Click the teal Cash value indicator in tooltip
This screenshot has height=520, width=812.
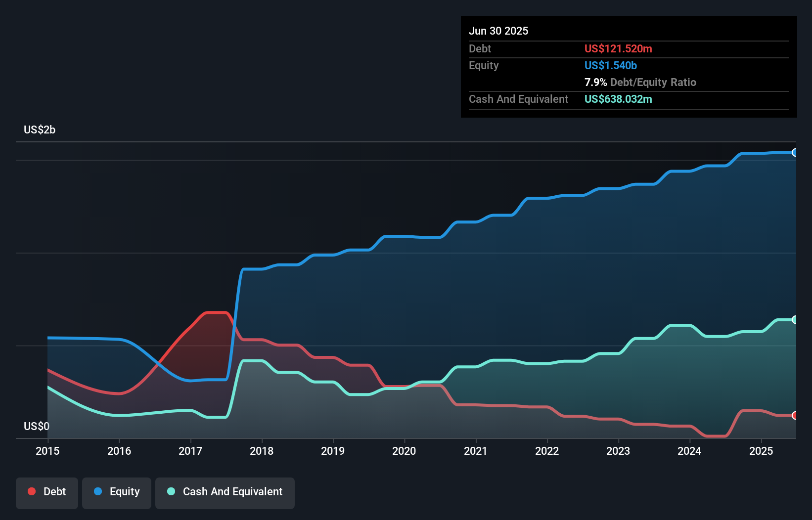pyautogui.click(x=618, y=99)
